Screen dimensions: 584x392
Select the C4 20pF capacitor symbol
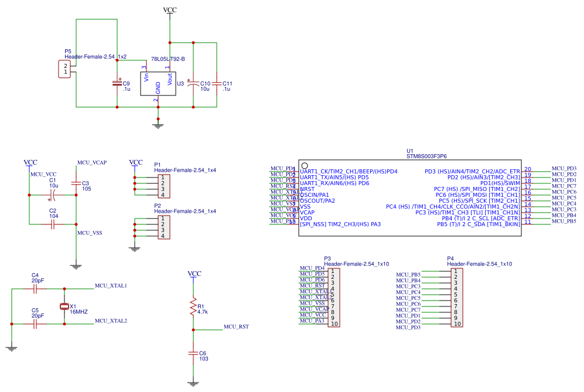click(35, 289)
